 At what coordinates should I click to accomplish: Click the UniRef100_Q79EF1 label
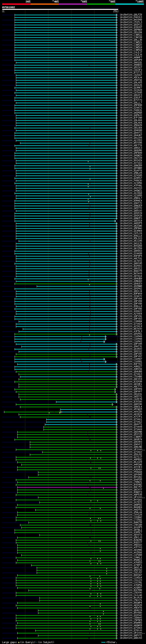coord(131,565)
